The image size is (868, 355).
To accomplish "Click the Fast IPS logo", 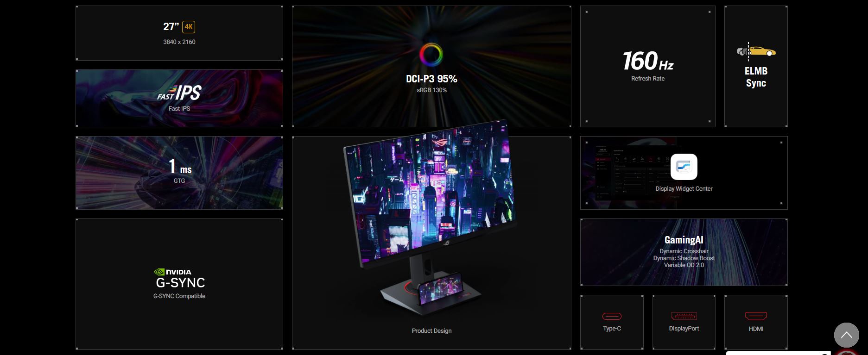I will coord(179,93).
